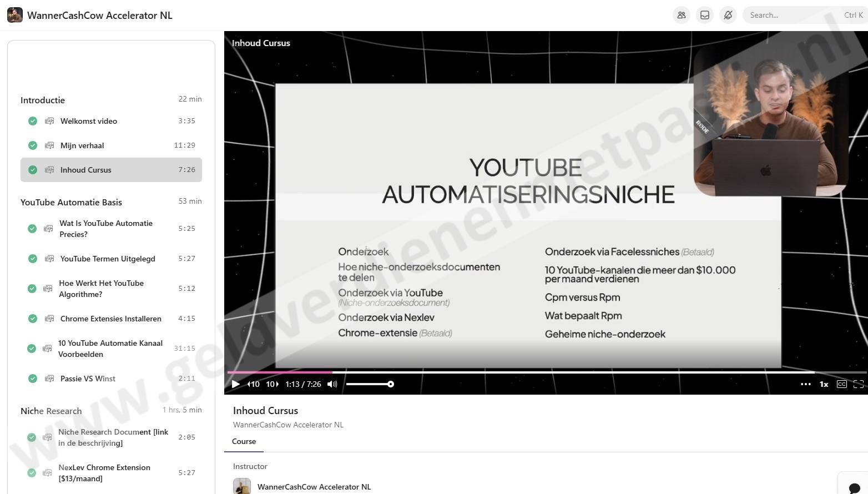This screenshot has height=494, width=868.
Task: Click the Search input field
Action: [x=794, y=15]
